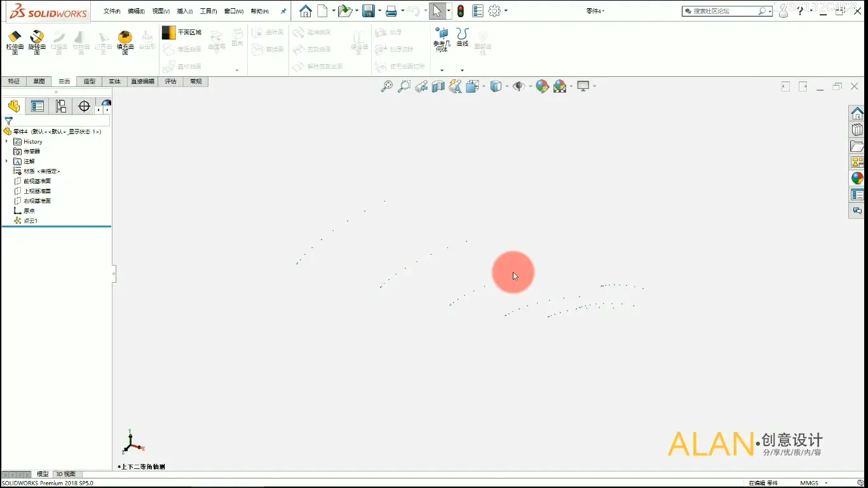Switch to the 草图 Sketch tab
This screenshot has width=868, height=488.
click(39, 81)
